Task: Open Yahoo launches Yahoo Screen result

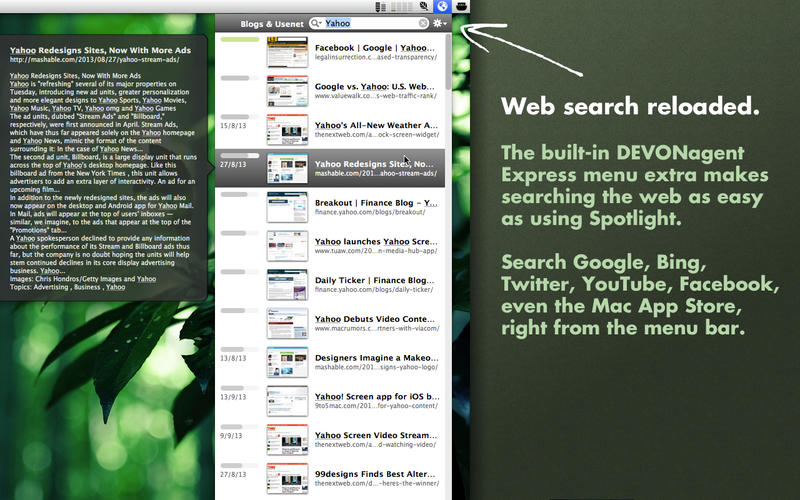Action: [x=330, y=246]
